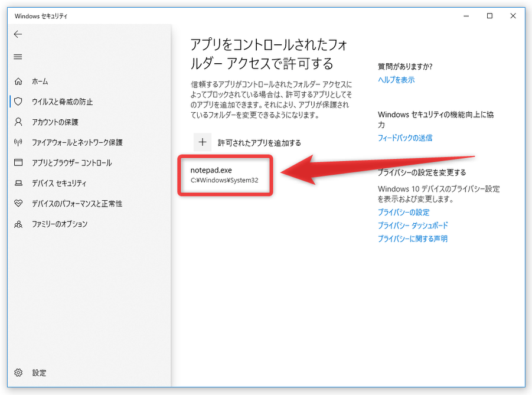Close the Windows セキュリティ window
532x395 pixels.
(x=513, y=16)
